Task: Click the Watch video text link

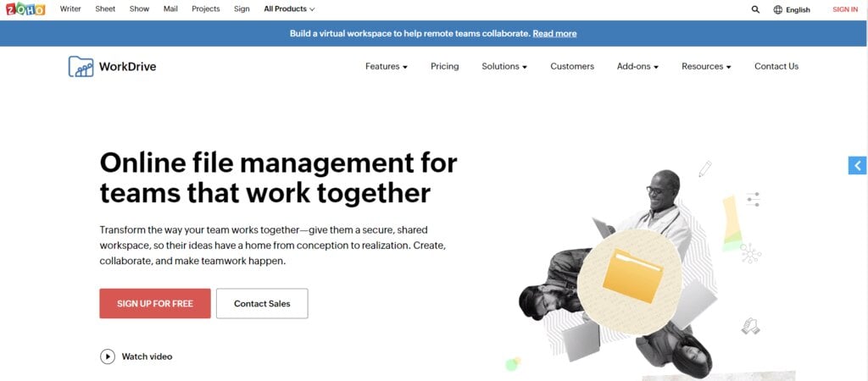Action: 147,356
